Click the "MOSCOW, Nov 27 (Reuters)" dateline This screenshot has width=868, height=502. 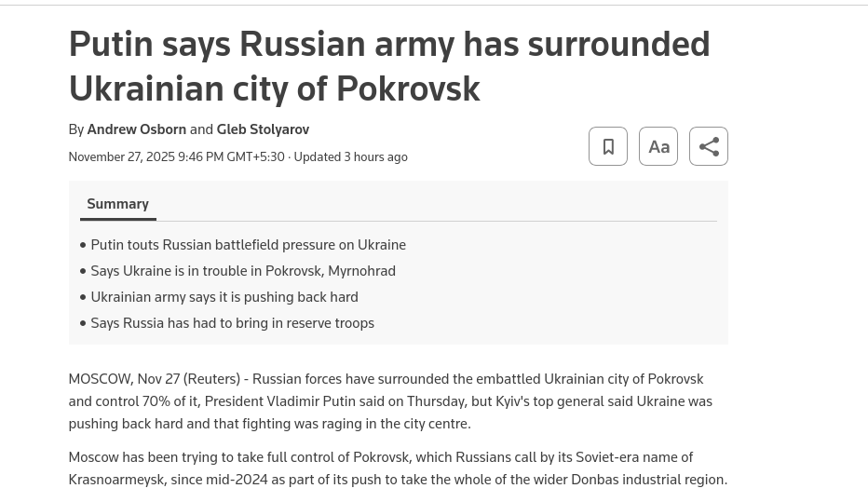pyautogui.click(x=154, y=379)
